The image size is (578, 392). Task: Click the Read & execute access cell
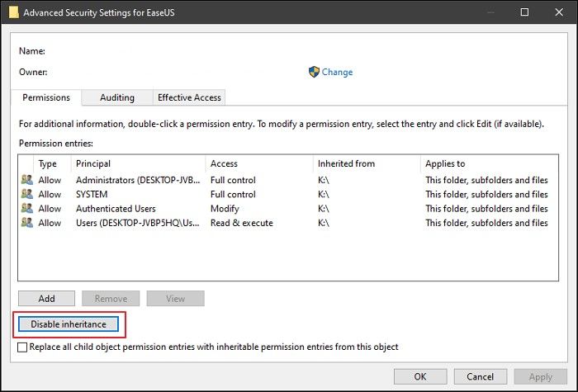coord(242,223)
